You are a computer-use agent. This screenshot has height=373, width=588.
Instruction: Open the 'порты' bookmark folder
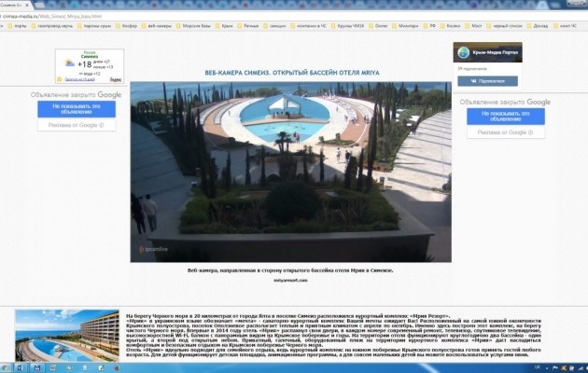pos(18,26)
